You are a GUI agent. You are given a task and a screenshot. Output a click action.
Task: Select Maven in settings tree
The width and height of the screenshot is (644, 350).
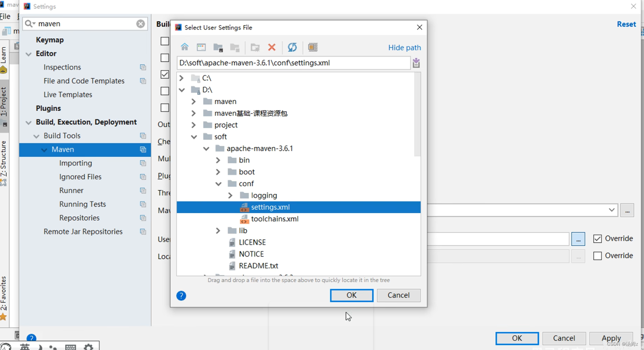85,150
